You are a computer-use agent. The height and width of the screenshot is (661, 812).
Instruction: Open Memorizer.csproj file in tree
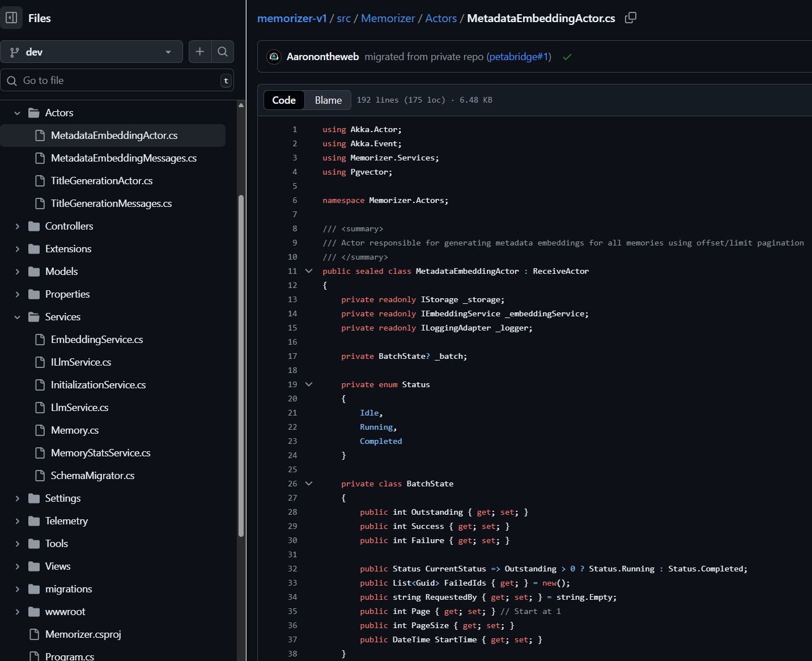pos(83,634)
